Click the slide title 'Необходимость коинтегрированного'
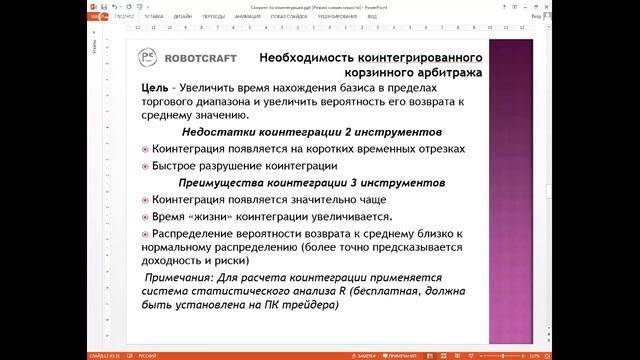Image resolution: width=640 pixels, height=360 pixels. pyautogui.click(x=371, y=58)
